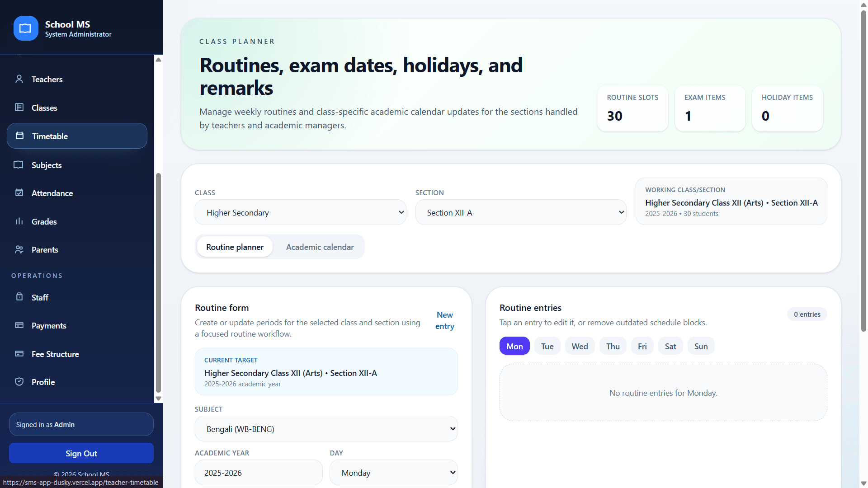Click the Profile shield icon in sidebar

click(19, 382)
